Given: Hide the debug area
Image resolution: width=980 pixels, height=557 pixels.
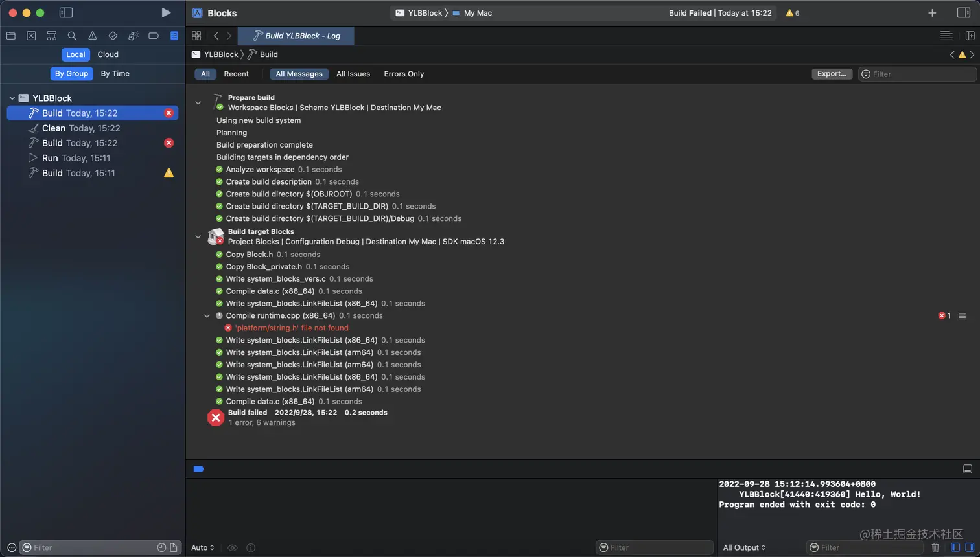Looking at the screenshot, I should tap(968, 469).
